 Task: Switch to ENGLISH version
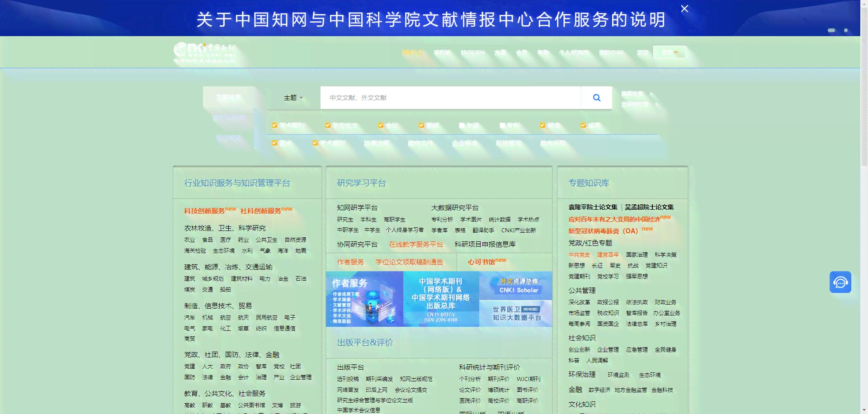pyautogui.click(x=472, y=52)
